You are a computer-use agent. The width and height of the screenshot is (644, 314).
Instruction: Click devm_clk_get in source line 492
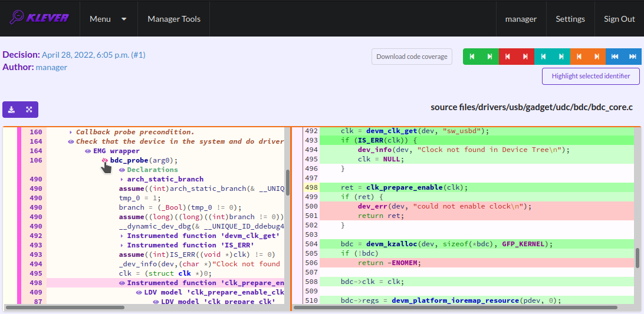(x=392, y=131)
